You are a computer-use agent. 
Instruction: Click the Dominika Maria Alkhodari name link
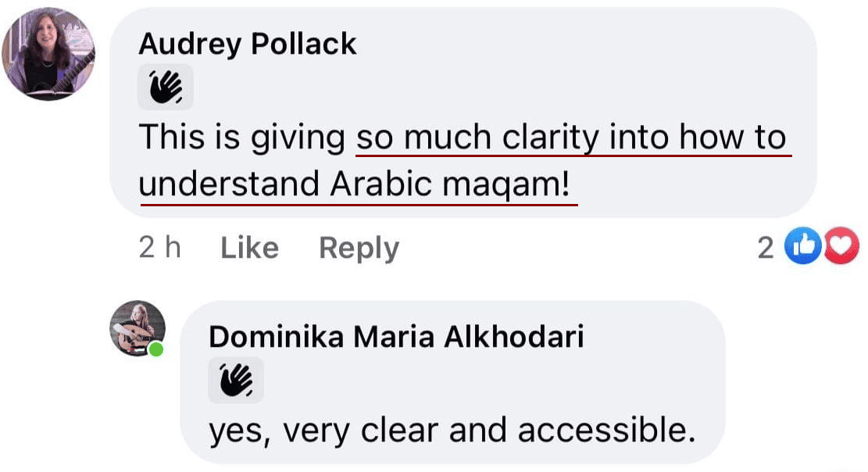point(396,337)
